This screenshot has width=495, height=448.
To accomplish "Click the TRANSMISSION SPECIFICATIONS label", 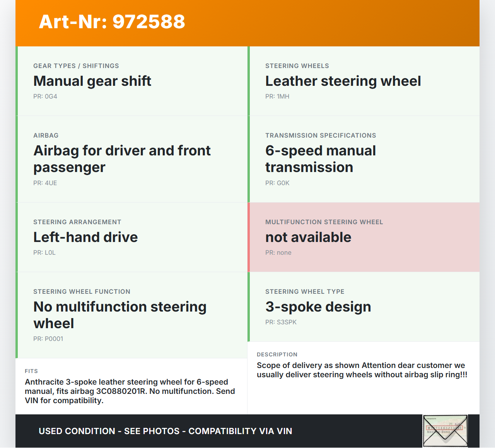I will point(321,136).
